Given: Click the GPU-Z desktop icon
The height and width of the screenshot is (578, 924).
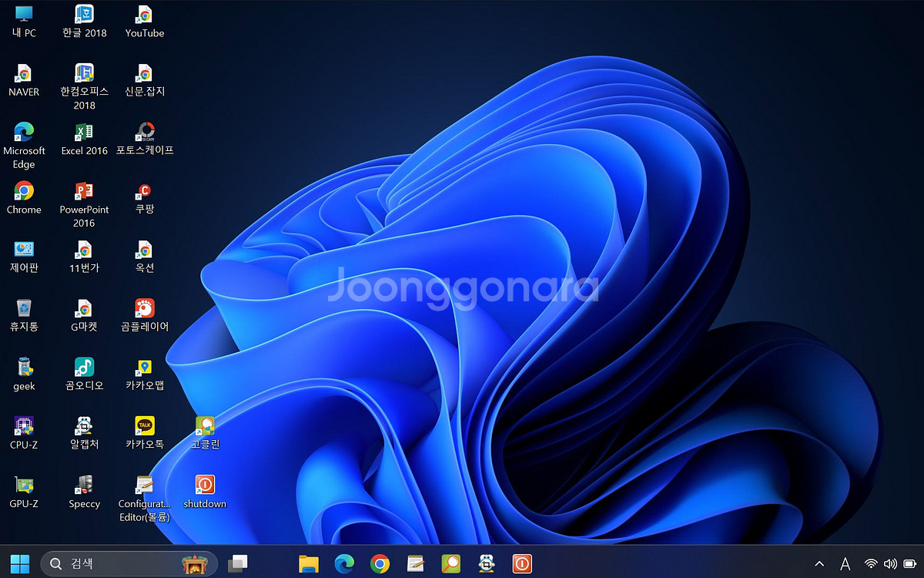Looking at the screenshot, I should pyautogui.click(x=24, y=486).
